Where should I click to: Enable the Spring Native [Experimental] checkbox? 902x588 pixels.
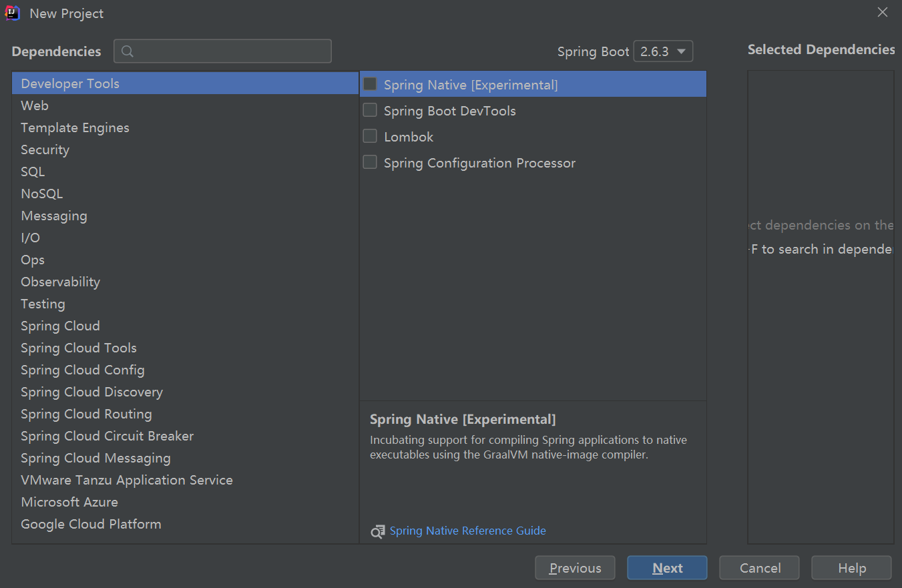click(370, 84)
